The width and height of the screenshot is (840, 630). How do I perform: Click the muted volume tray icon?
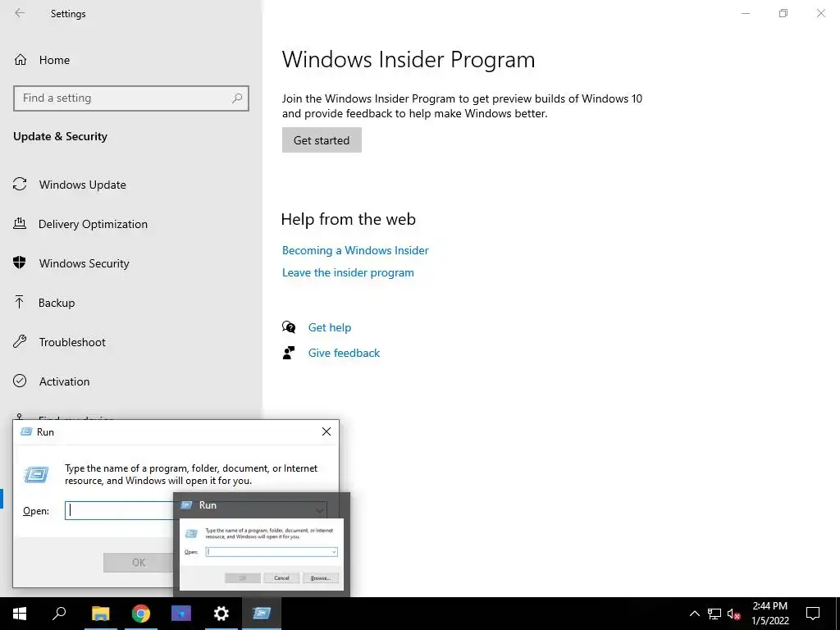734,614
